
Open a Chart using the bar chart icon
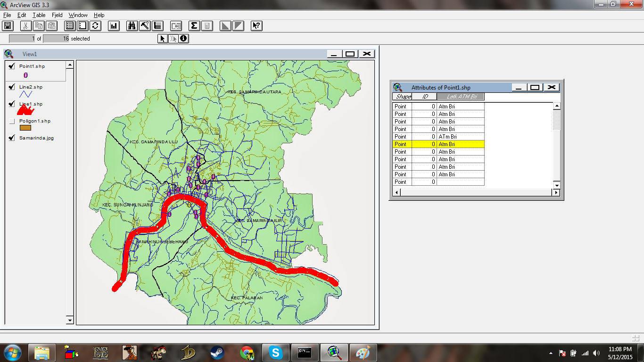(113, 26)
